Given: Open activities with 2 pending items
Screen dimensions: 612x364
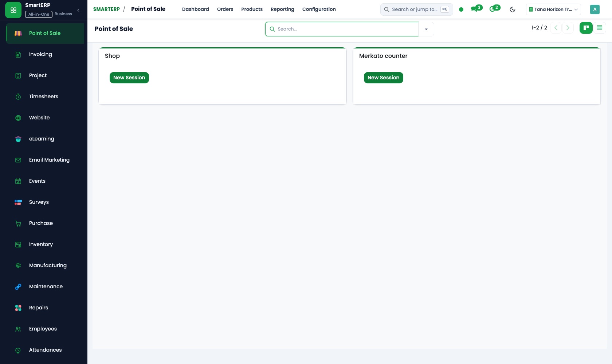Looking at the screenshot, I should click(495, 9).
